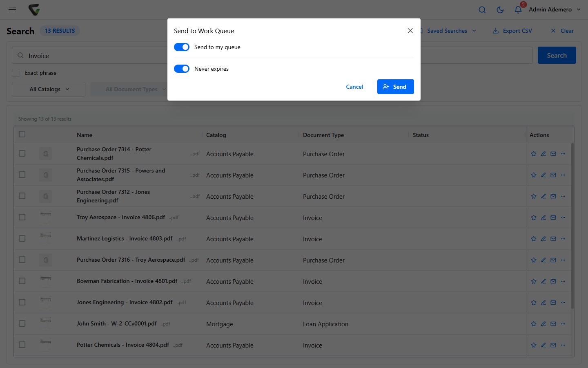This screenshot has height=368, width=588.
Task: Open the notifications bell
Action: (x=518, y=10)
